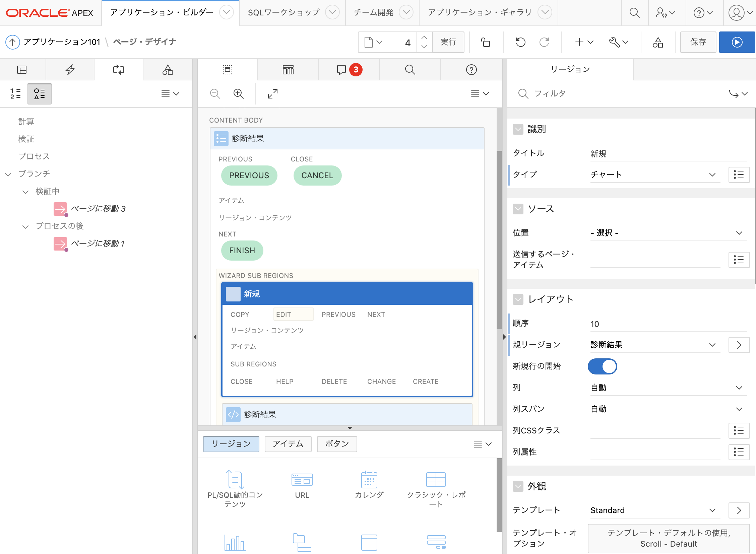Viewport: 756px width, 554px height.
Task: Click the 実行 button to run page
Action: [x=448, y=42]
